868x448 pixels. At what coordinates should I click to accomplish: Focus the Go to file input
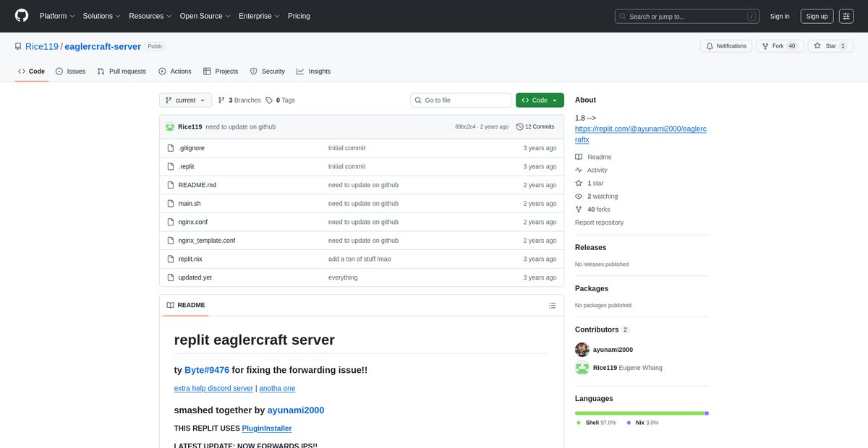pyautogui.click(x=461, y=100)
